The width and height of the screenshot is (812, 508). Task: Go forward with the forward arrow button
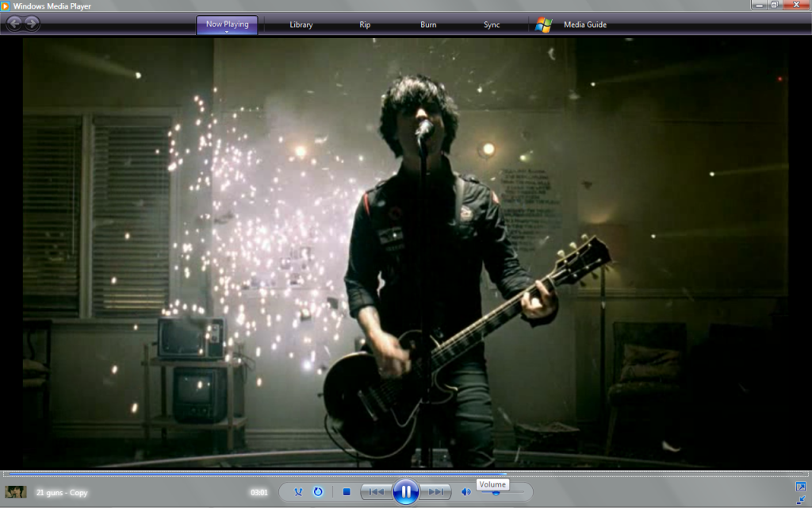(32, 23)
